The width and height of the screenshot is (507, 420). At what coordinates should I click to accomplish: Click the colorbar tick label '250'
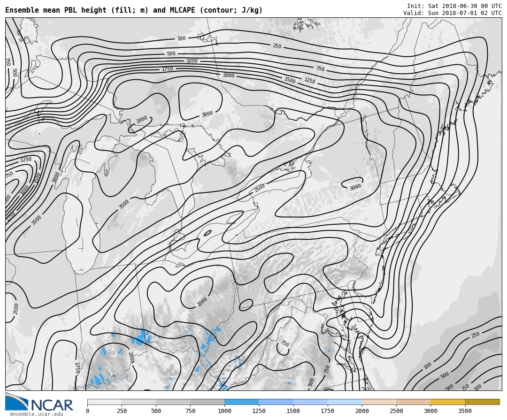[x=122, y=411]
